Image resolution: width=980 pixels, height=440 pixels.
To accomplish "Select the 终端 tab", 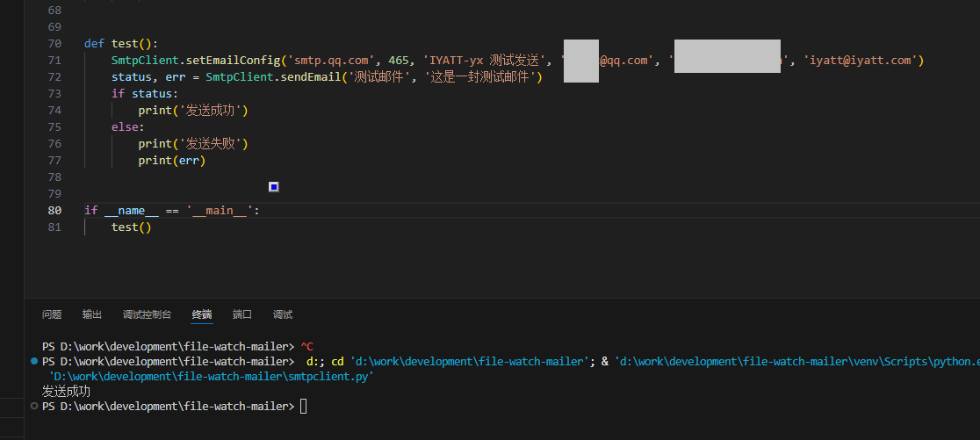I will [x=202, y=314].
